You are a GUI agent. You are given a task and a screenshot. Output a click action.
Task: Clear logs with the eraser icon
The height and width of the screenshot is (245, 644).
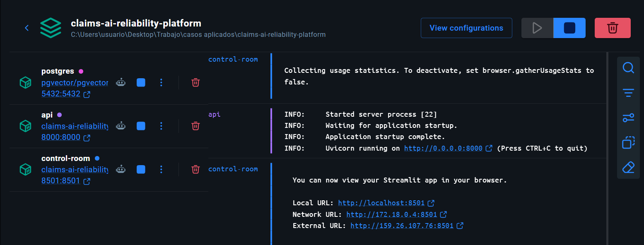point(628,167)
